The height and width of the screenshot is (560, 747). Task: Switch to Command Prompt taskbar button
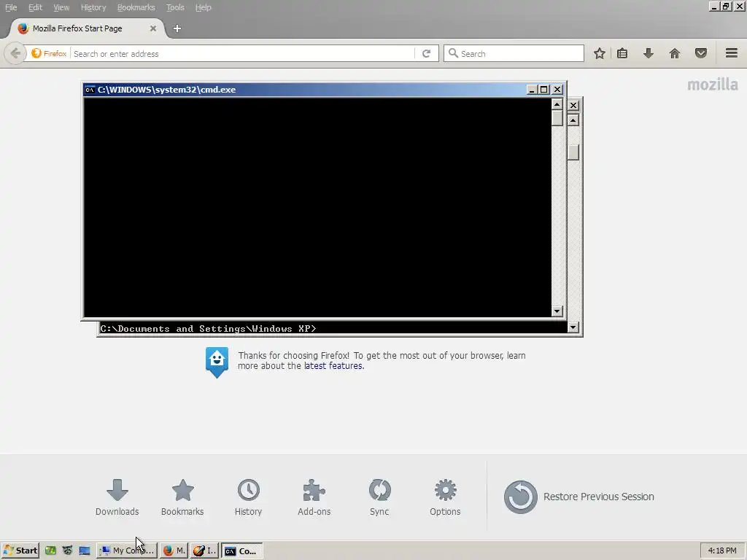[x=241, y=551]
